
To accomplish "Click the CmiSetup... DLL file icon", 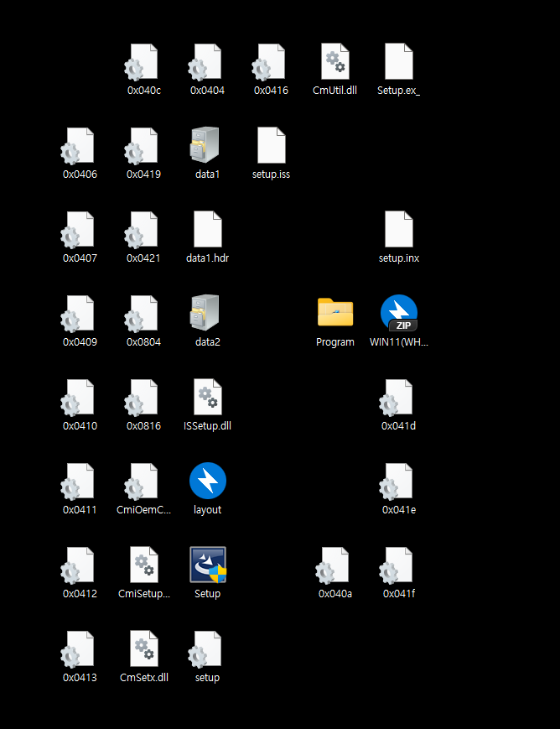I will (144, 565).
